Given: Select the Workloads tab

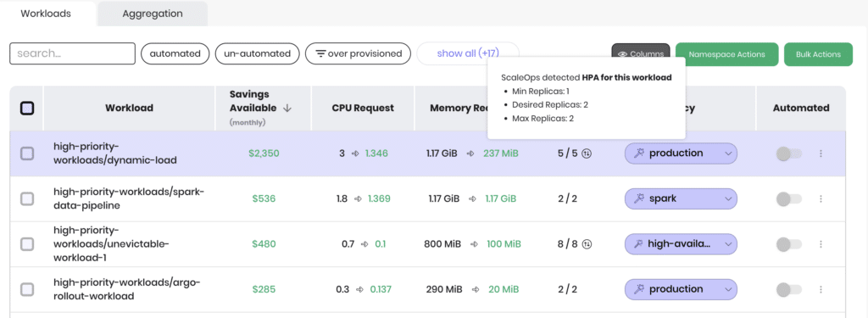Looking at the screenshot, I should [x=46, y=14].
